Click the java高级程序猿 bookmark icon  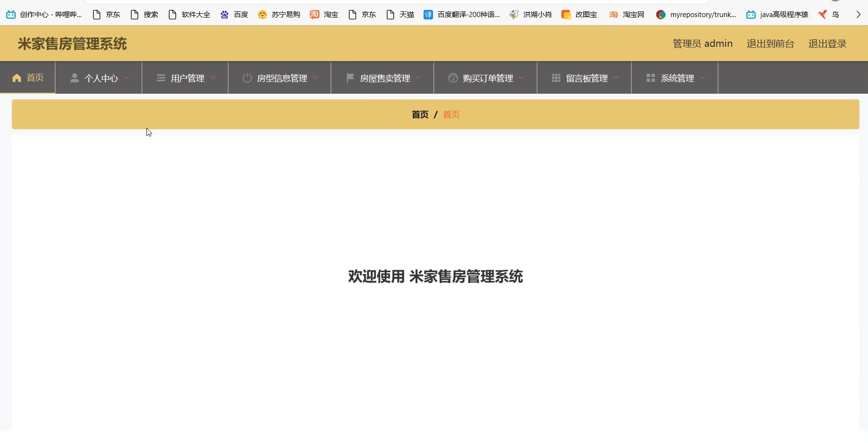click(x=751, y=15)
